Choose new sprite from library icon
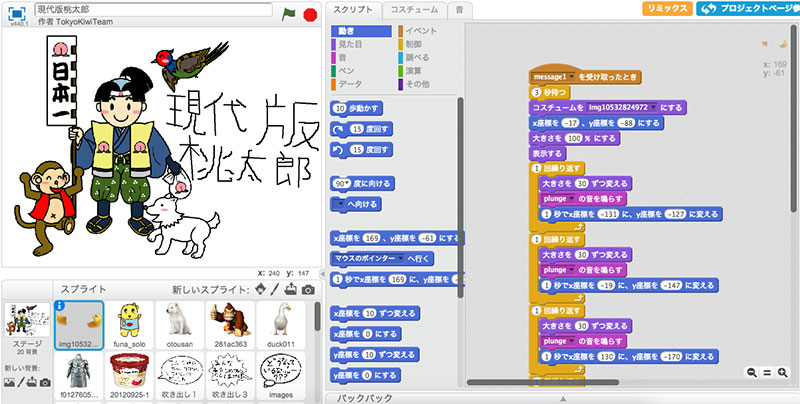Image resolution: width=800 pixels, height=404 pixels. click(x=261, y=289)
